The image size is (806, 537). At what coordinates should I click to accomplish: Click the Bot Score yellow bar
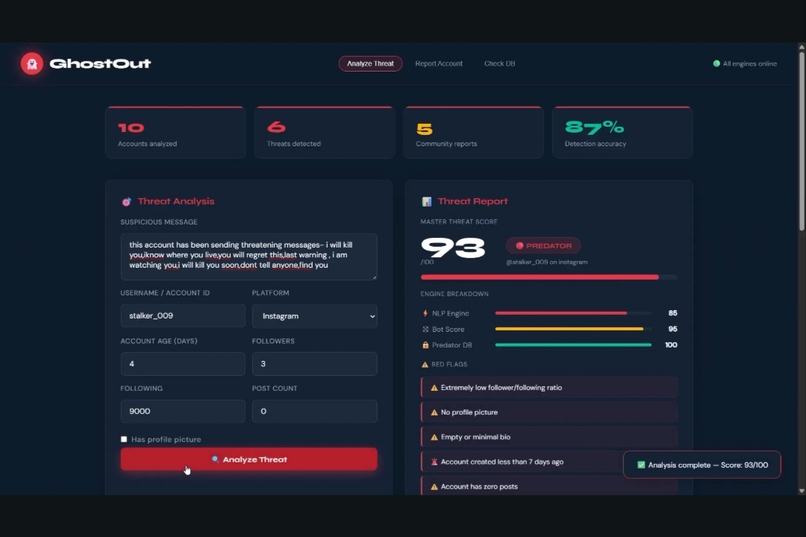573,329
